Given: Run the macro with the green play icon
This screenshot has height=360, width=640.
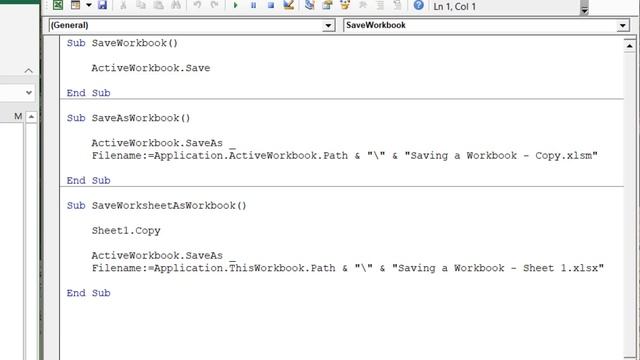Looking at the screenshot, I should pyautogui.click(x=236, y=5).
